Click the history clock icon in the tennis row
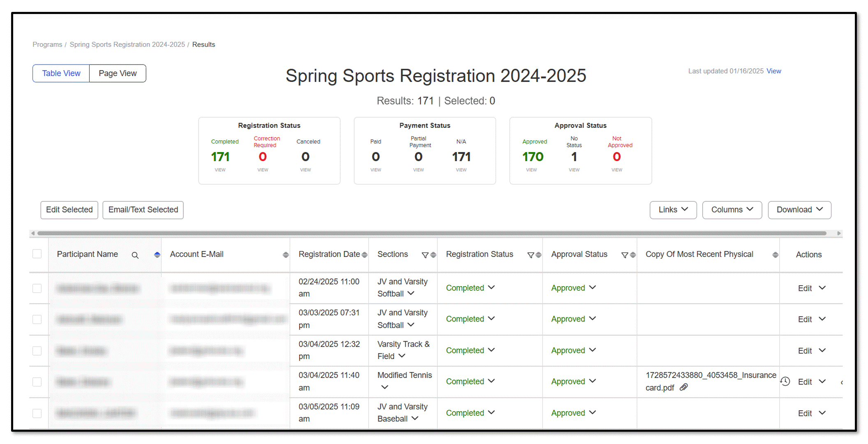Image resolution: width=868 pixels, height=444 pixels. pyautogui.click(x=785, y=382)
